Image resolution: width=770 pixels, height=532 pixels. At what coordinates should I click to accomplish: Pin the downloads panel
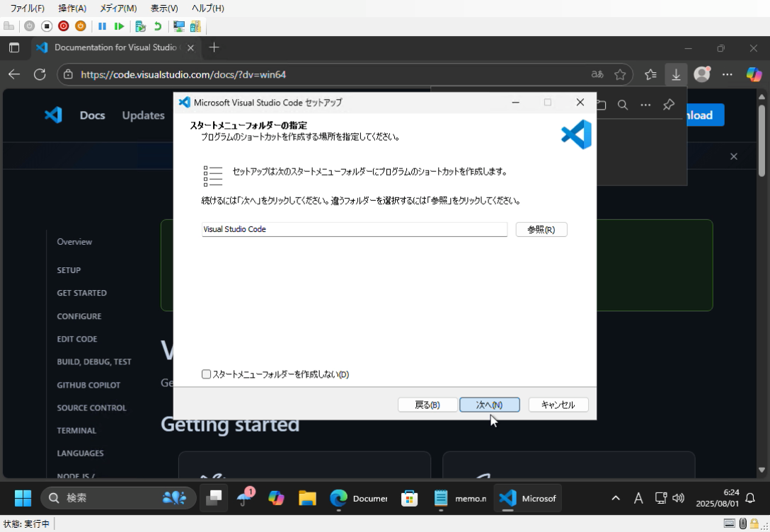[x=668, y=105]
